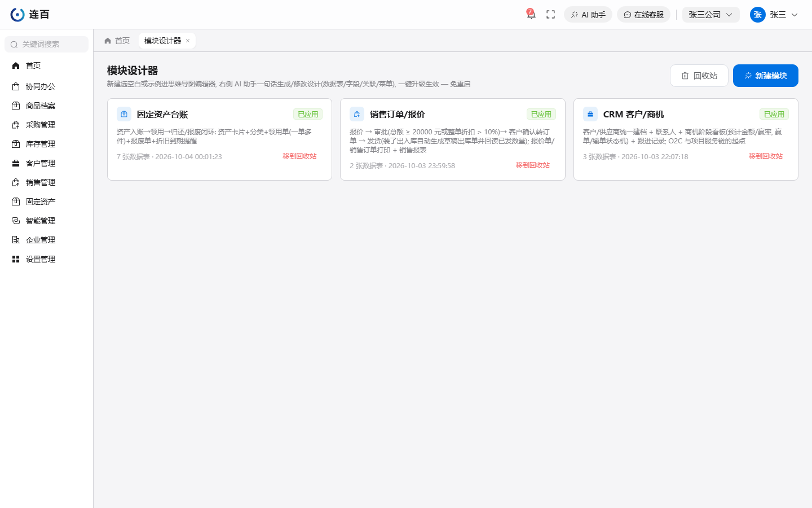Viewport: 812px width, 508px height.
Task: Focus the 关键词搜索 search field
Action: [46, 44]
